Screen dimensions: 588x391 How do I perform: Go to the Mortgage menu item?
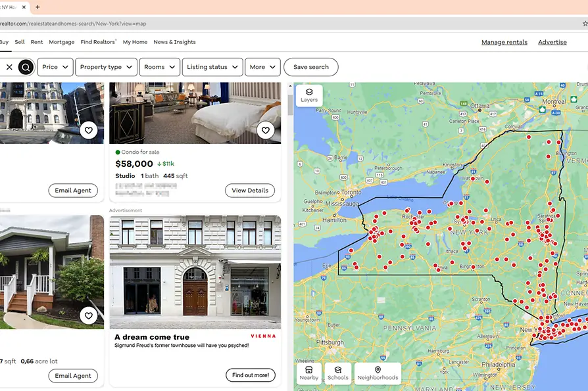pos(61,42)
